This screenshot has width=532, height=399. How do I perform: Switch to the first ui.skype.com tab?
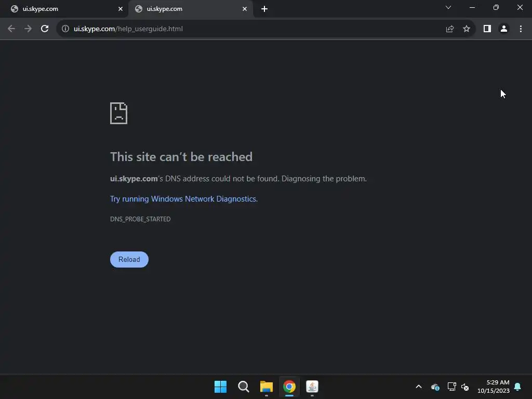[x=64, y=9]
